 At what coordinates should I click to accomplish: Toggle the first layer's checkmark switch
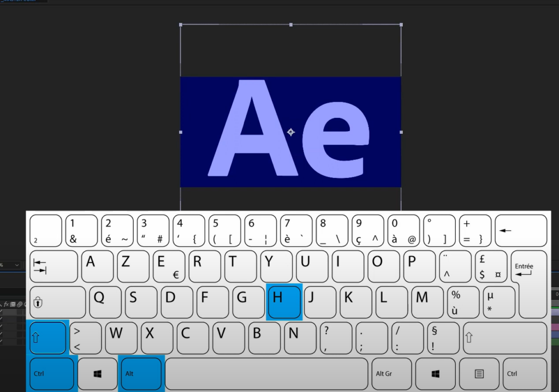[x=1, y=311]
